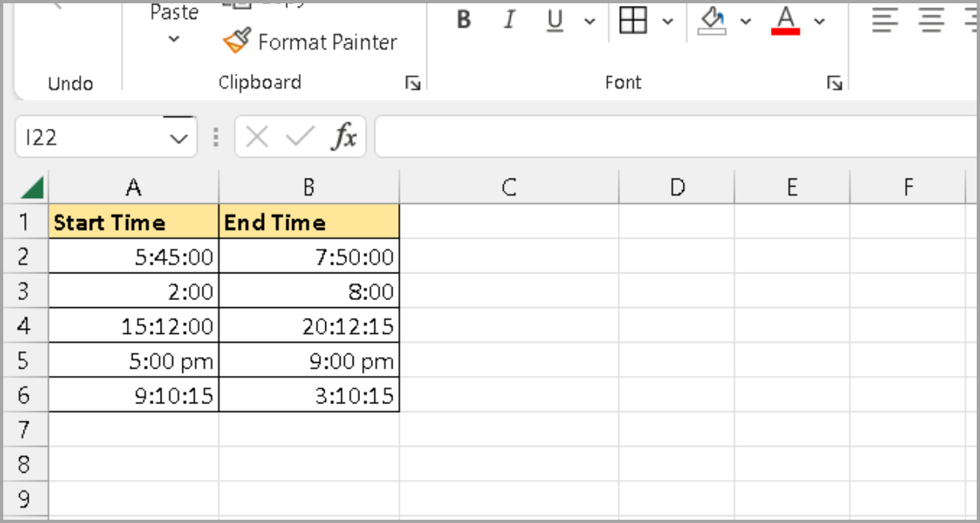Open the Font Color dropdown arrow
980x523 pixels.
[820, 22]
